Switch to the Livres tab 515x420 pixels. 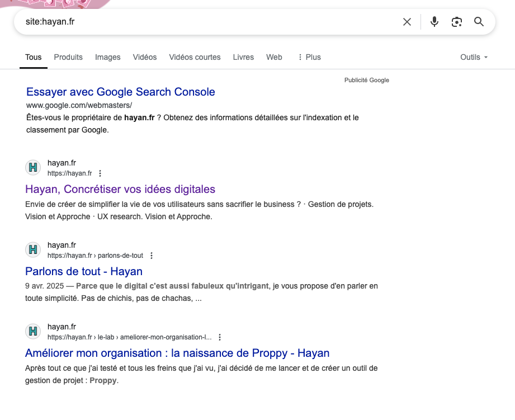click(243, 57)
